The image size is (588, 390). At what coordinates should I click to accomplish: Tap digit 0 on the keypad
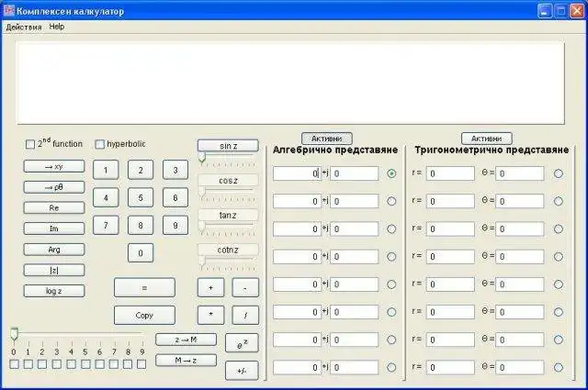pyautogui.click(x=141, y=253)
